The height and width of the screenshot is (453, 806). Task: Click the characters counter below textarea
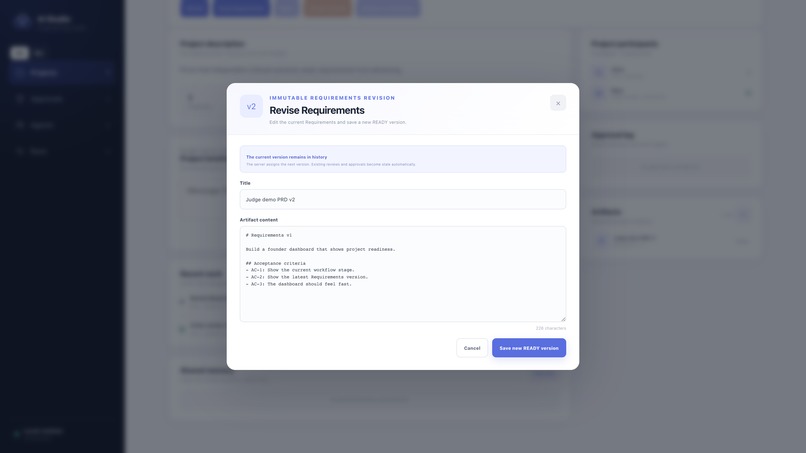click(x=551, y=328)
